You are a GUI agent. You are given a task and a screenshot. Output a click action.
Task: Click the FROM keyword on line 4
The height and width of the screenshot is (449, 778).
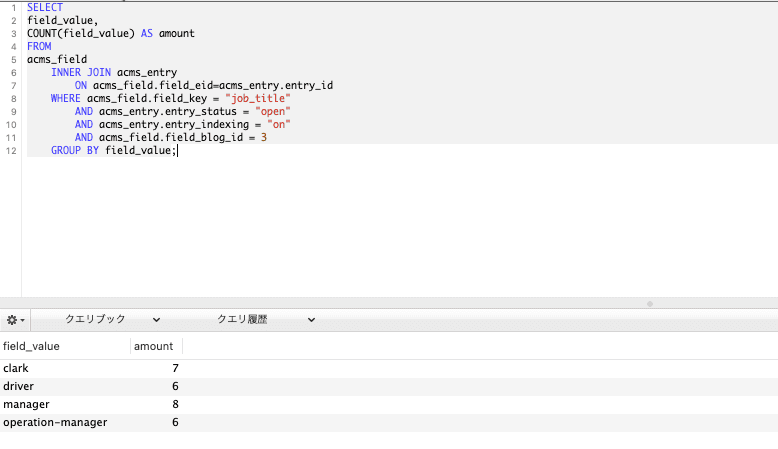tap(39, 46)
